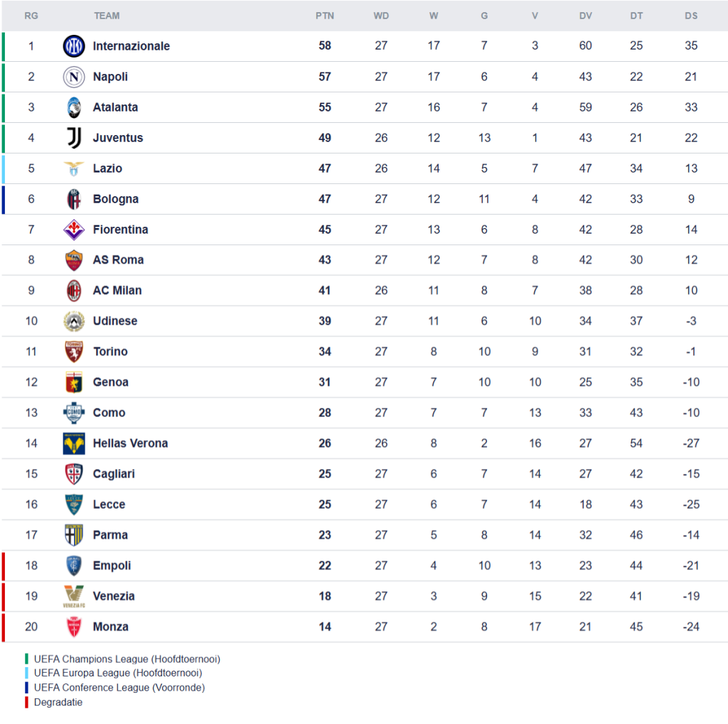Click the Fiorentina purple crest icon

(74, 229)
